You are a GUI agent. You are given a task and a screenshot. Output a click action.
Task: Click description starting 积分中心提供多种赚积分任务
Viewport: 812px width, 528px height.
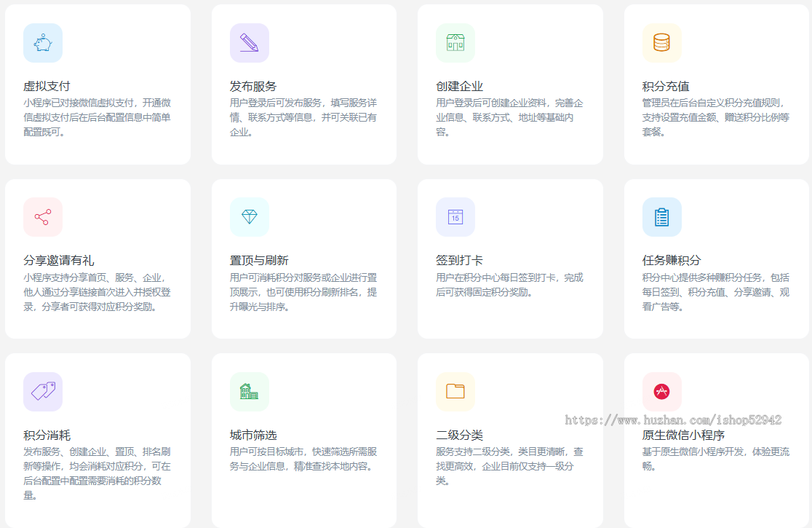point(716,292)
